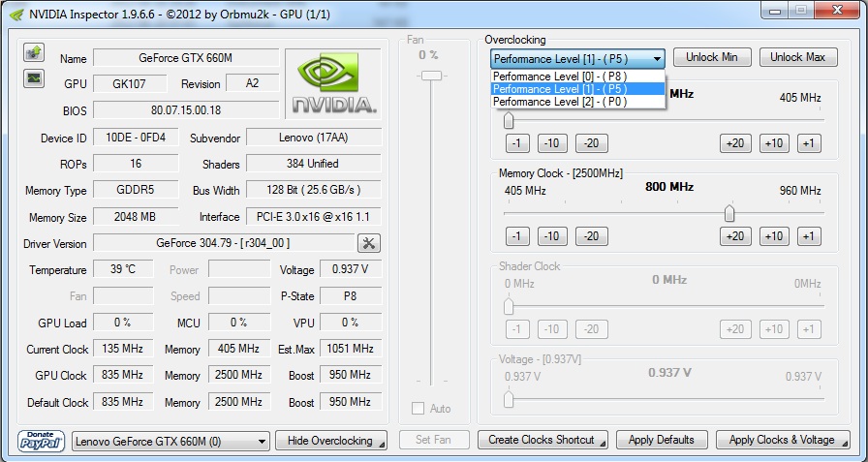Click Est.Max value 1051 MHz

[x=351, y=349]
